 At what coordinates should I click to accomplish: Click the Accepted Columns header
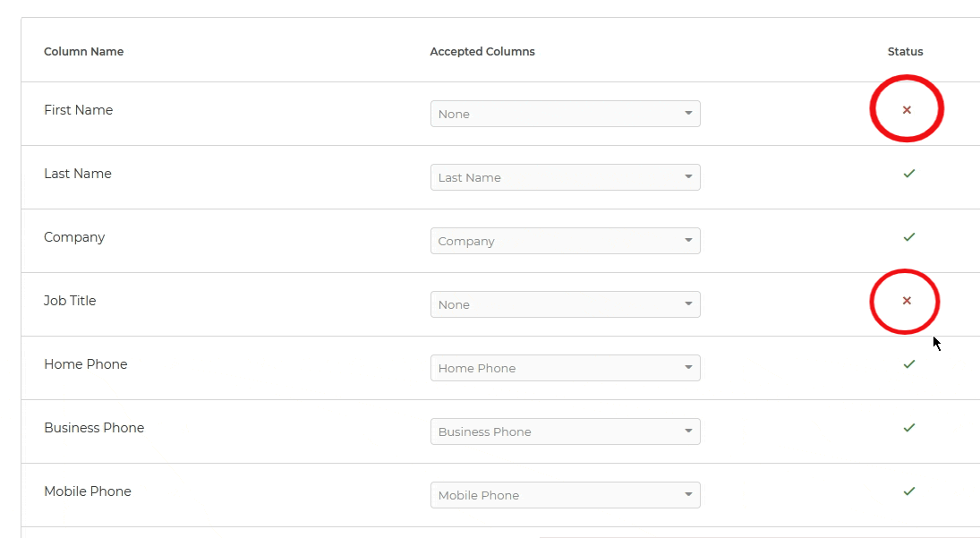482,52
